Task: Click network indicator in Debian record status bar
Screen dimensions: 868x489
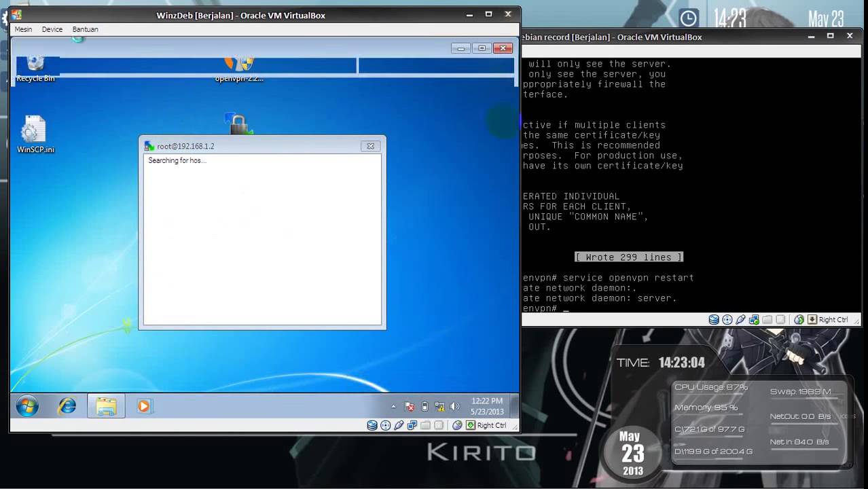Action: [754, 320]
